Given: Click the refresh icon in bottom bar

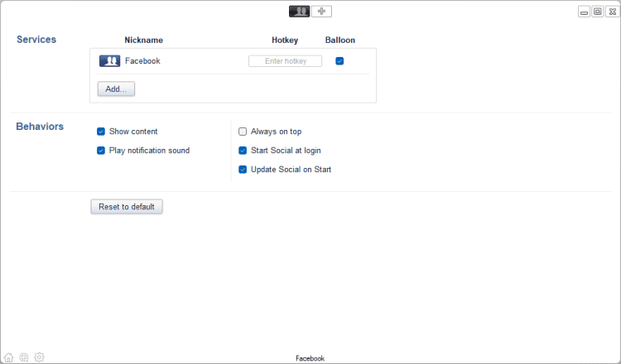Looking at the screenshot, I should (x=24, y=357).
